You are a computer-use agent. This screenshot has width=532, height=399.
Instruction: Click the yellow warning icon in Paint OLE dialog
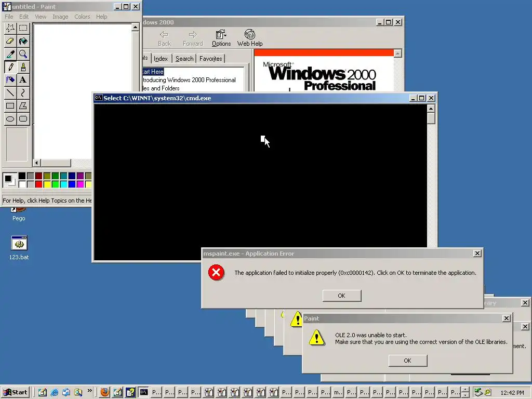tap(316, 338)
